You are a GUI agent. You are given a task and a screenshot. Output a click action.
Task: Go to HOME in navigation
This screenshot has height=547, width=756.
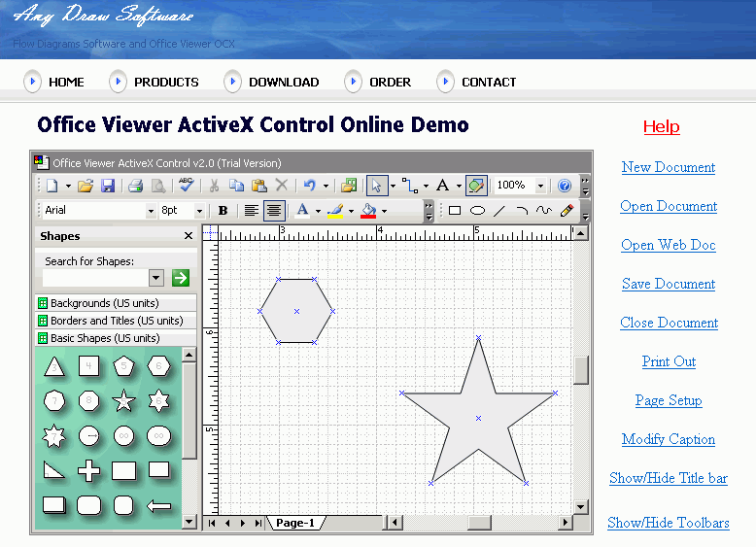tap(66, 82)
